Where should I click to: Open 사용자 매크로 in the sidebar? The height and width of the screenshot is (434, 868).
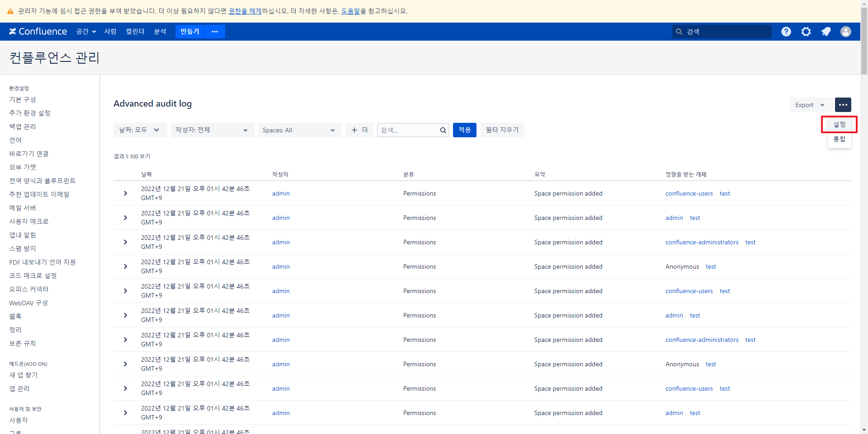(29, 221)
